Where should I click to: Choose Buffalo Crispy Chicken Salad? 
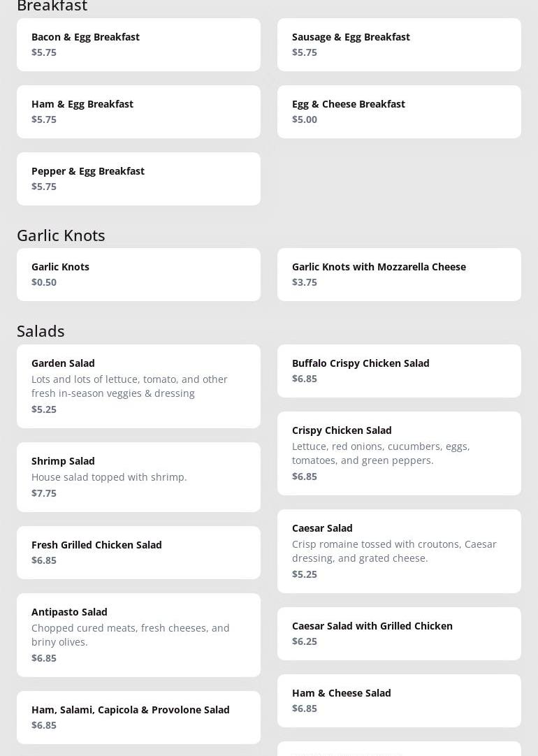pos(399,371)
